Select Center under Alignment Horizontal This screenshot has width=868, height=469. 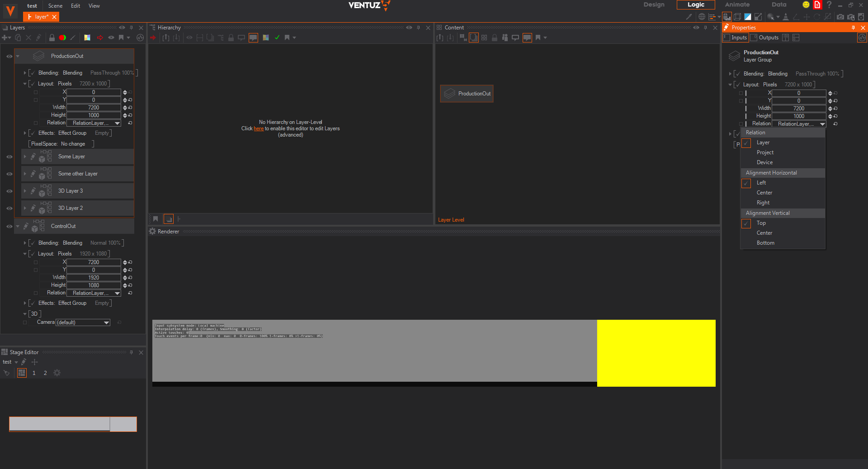click(764, 193)
